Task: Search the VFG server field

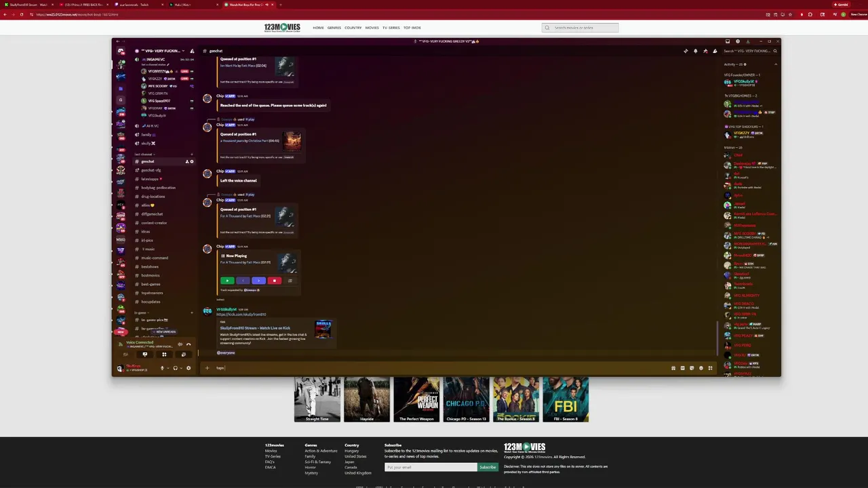Action: [750, 51]
